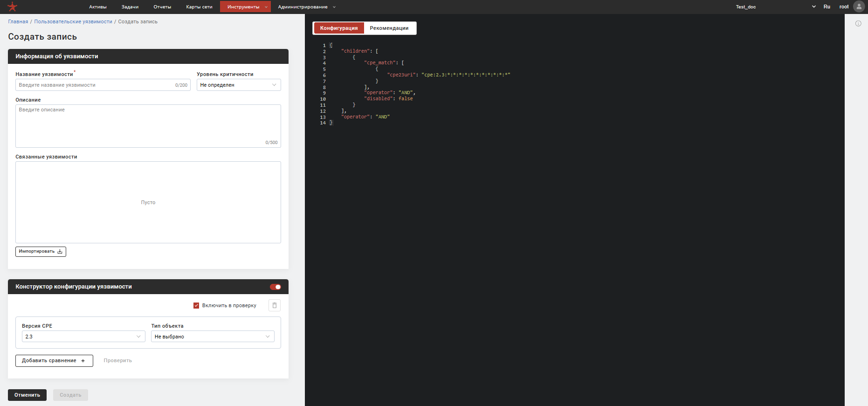Click 'Добавить сравнение' button
Image resolution: width=868 pixels, height=406 pixels.
coord(54,361)
